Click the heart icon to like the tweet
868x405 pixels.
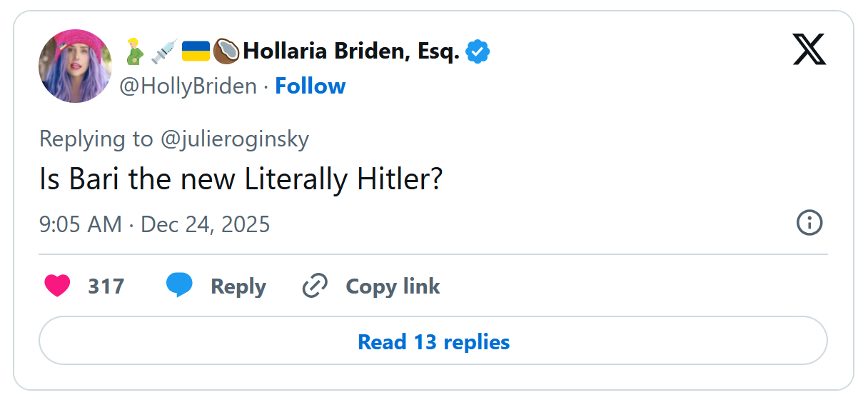(x=58, y=286)
